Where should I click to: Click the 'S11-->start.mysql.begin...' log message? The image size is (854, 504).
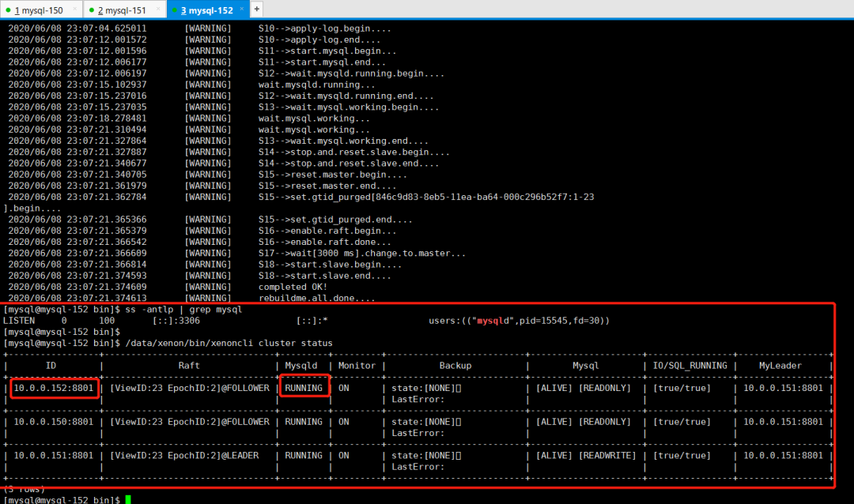point(327,51)
